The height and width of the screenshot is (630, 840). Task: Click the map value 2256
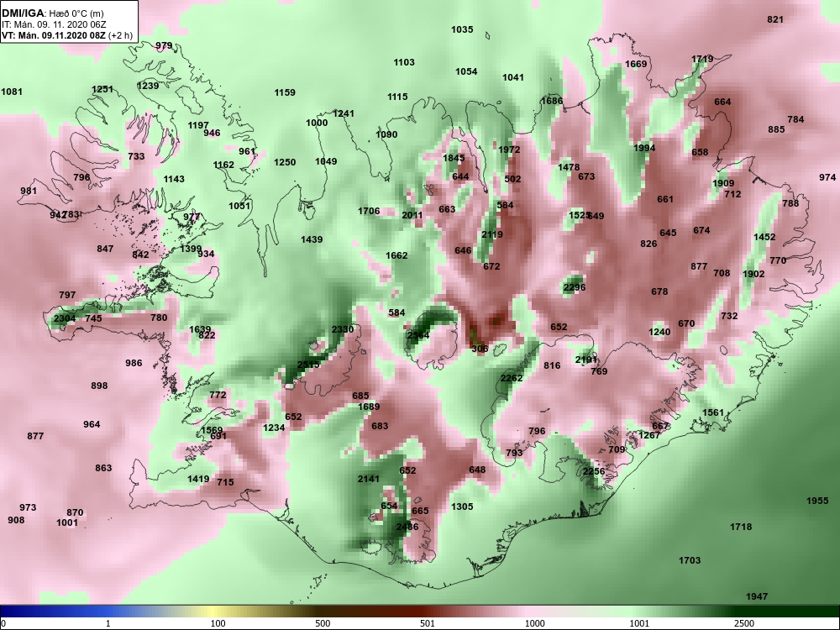[594, 471]
